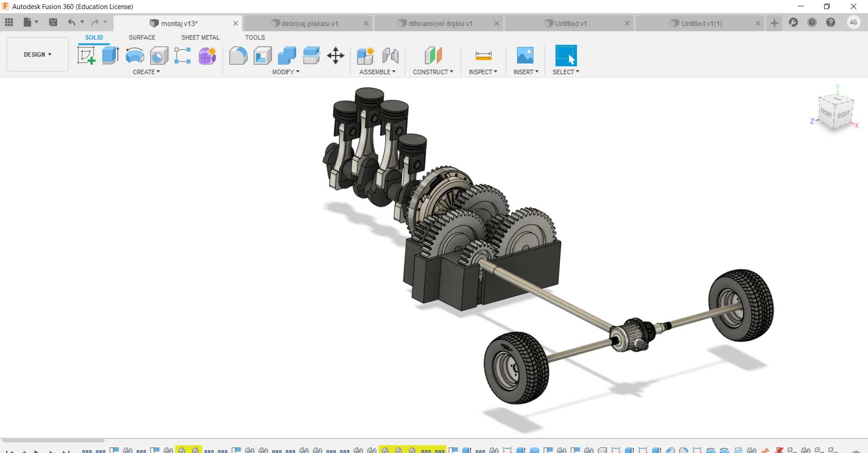Open the AG user account menu

(x=854, y=22)
